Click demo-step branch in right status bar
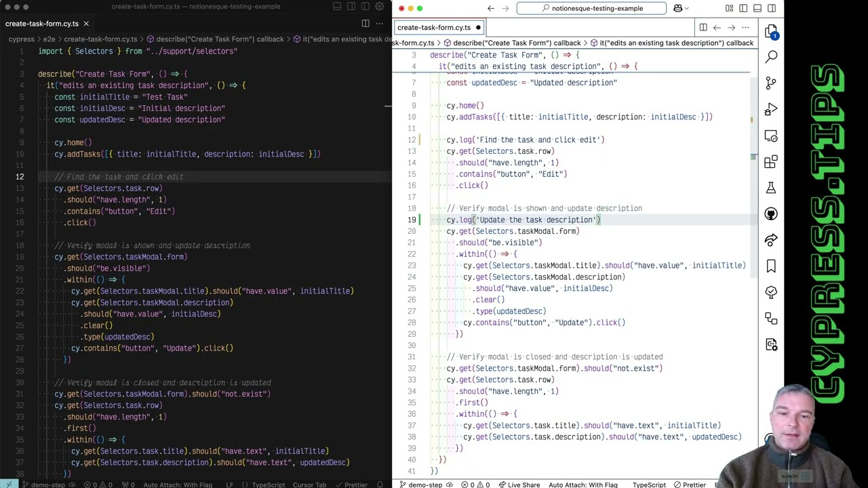This screenshot has width=868, height=488. (x=420, y=485)
